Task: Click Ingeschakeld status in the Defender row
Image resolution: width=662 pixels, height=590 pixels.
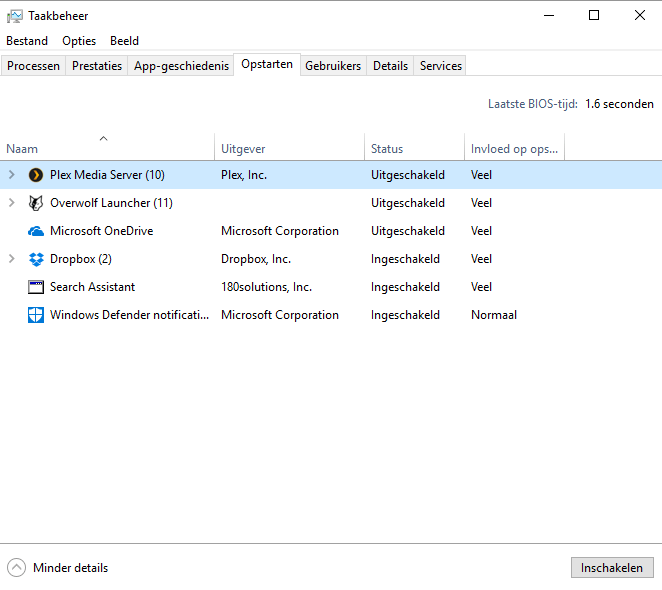Action: (x=405, y=315)
